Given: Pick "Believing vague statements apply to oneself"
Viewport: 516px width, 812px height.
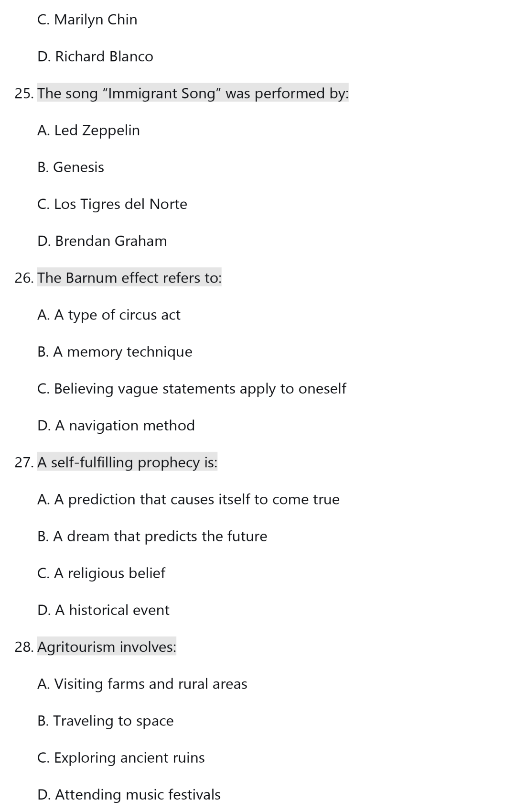Looking at the screenshot, I should click(192, 389).
